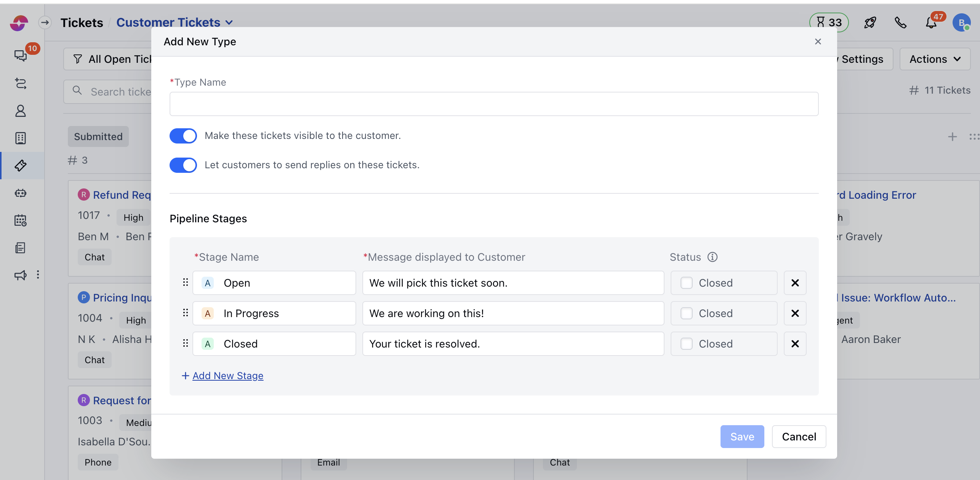Click the megaphone campaigns sidebar icon
The width and height of the screenshot is (980, 480).
point(21,275)
